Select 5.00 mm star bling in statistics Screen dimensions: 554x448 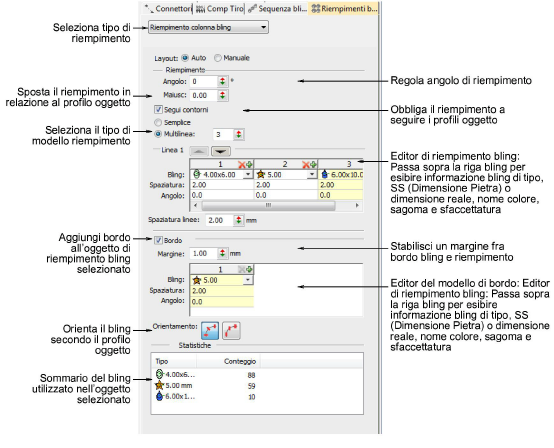click(x=174, y=385)
